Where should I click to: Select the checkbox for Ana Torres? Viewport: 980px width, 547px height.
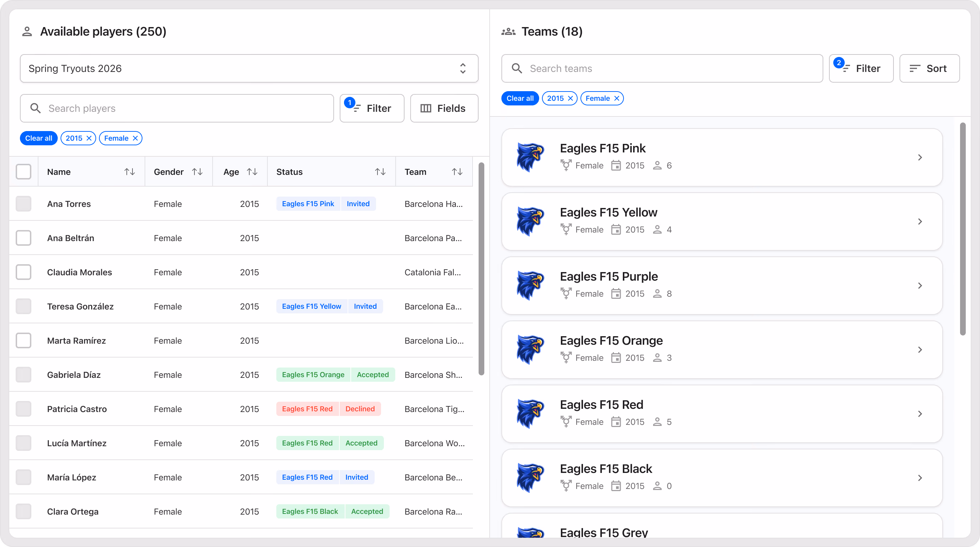tap(24, 203)
